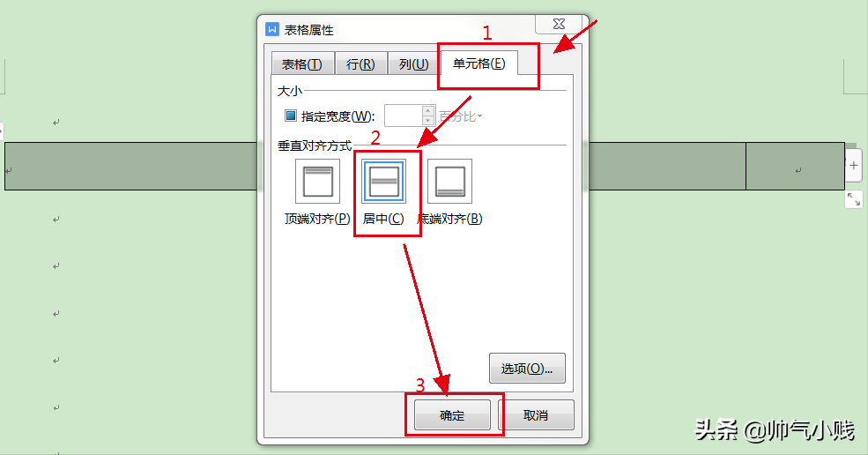
Task: Select the bottom alignment icon
Action: pos(449,182)
